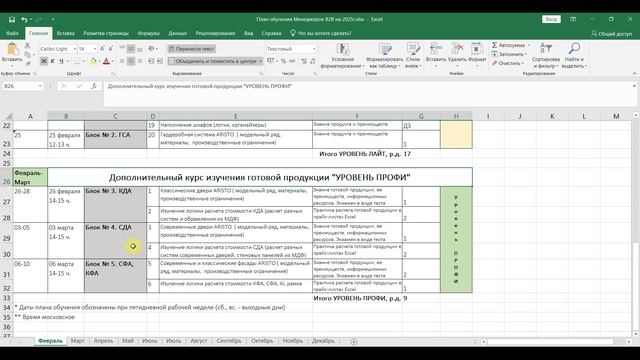Click the Что вы хотите сделать search box
This screenshot has height=360, width=640.
(321, 33)
